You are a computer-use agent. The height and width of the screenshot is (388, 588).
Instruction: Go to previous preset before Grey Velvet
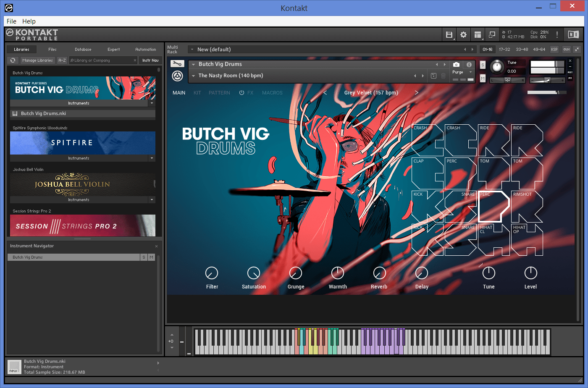(x=325, y=93)
